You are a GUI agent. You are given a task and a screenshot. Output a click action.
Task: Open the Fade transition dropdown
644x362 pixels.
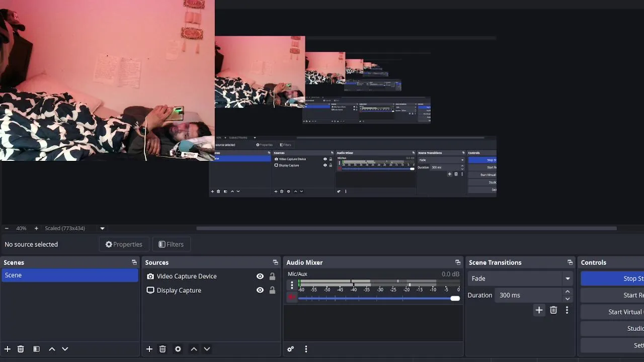coord(520,279)
